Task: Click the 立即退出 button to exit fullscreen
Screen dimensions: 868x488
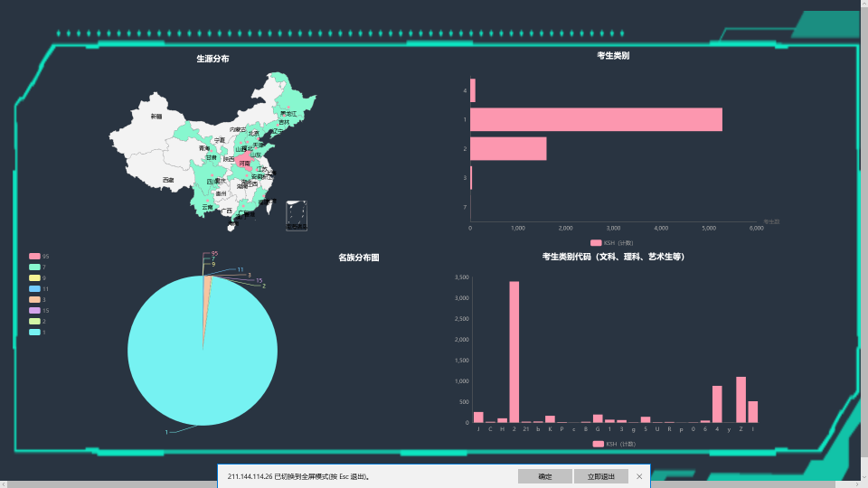Action: (600, 476)
